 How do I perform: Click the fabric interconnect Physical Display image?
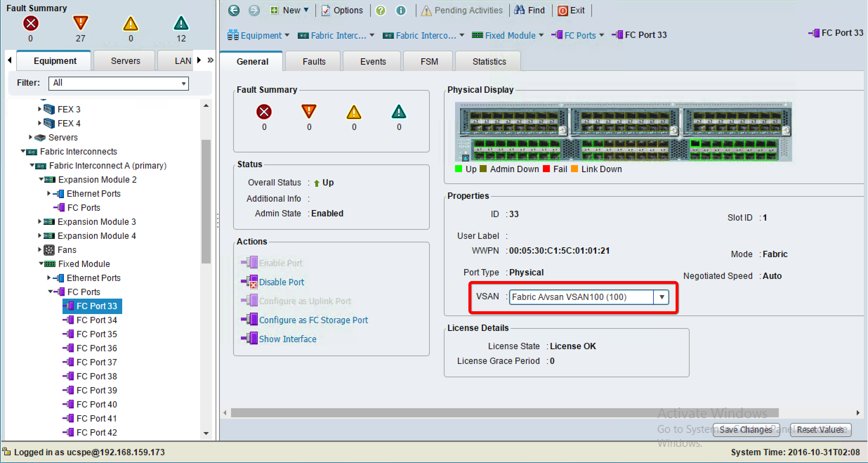(x=623, y=132)
